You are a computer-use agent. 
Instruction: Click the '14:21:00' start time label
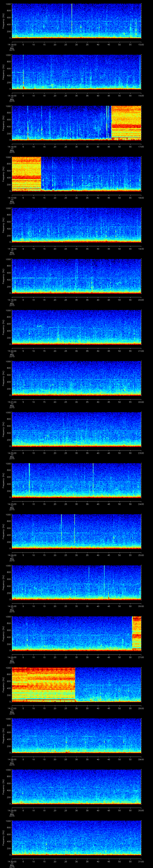[12, 402]
